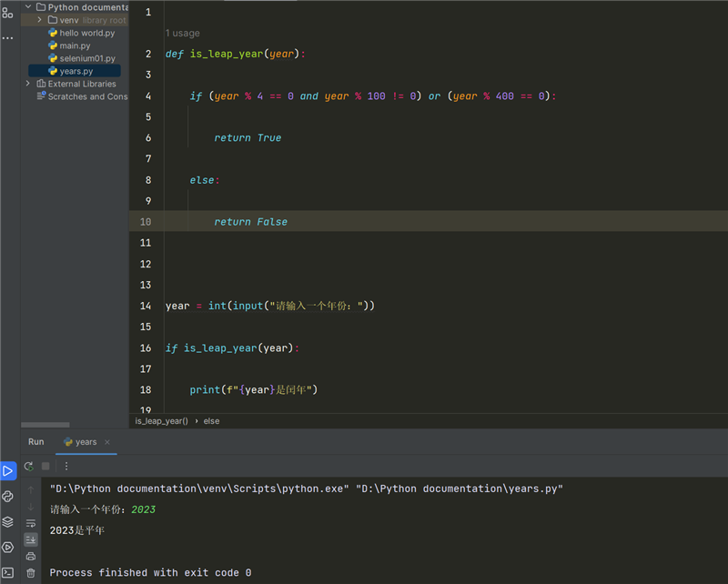Open main.py from project tree

[75, 45]
